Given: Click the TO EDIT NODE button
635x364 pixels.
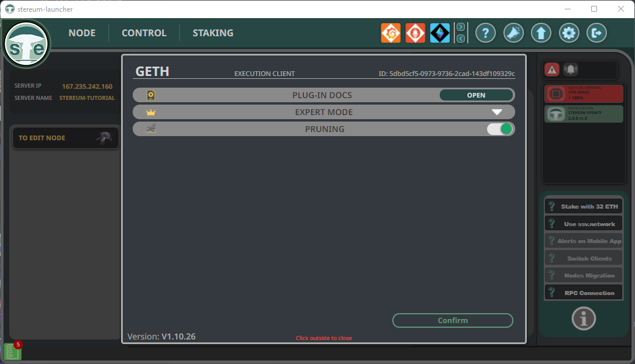Looking at the screenshot, I should tap(65, 138).
